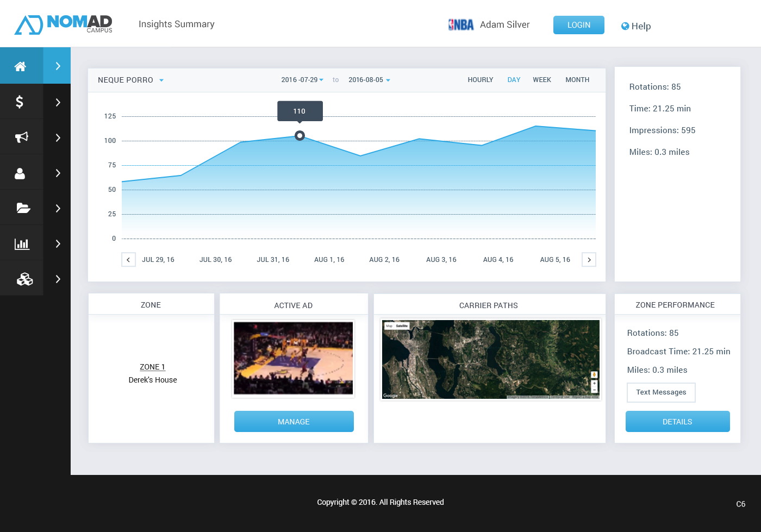Screen dimensions: 761x532
Task: Open the folder icon in the sidebar
Action: [21, 207]
